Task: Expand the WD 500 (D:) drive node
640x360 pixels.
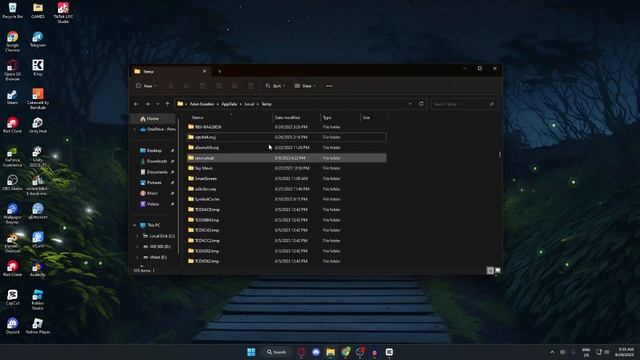Action: tap(138, 247)
